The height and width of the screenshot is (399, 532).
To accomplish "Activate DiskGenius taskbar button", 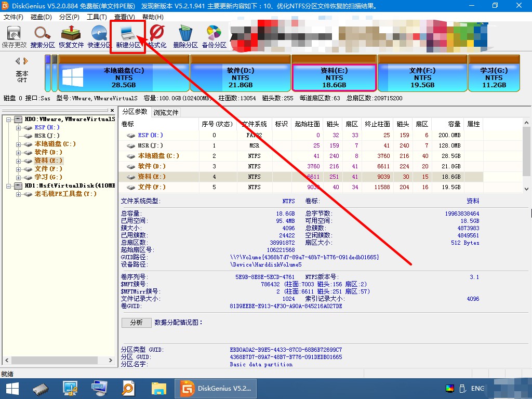I will (x=216, y=389).
